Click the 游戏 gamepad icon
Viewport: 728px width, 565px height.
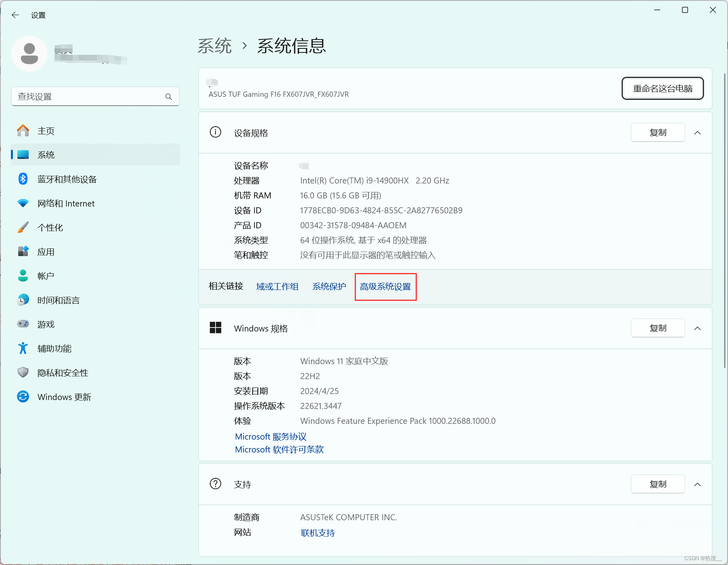(23, 324)
